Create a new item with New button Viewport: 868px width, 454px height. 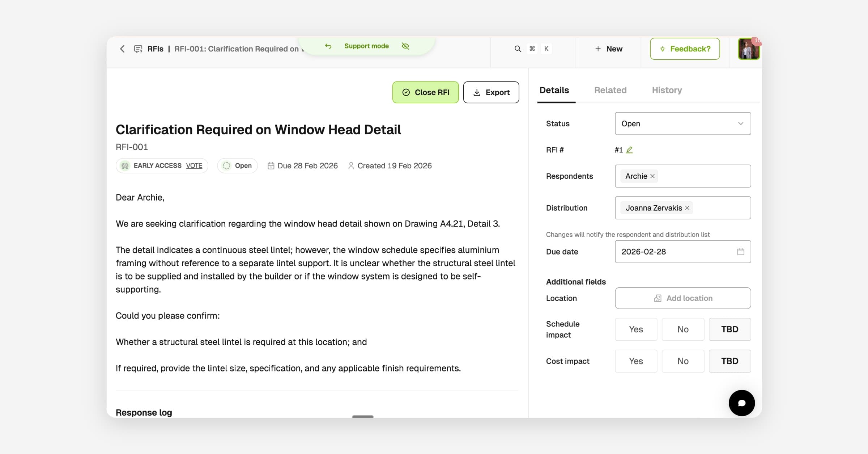(609, 49)
